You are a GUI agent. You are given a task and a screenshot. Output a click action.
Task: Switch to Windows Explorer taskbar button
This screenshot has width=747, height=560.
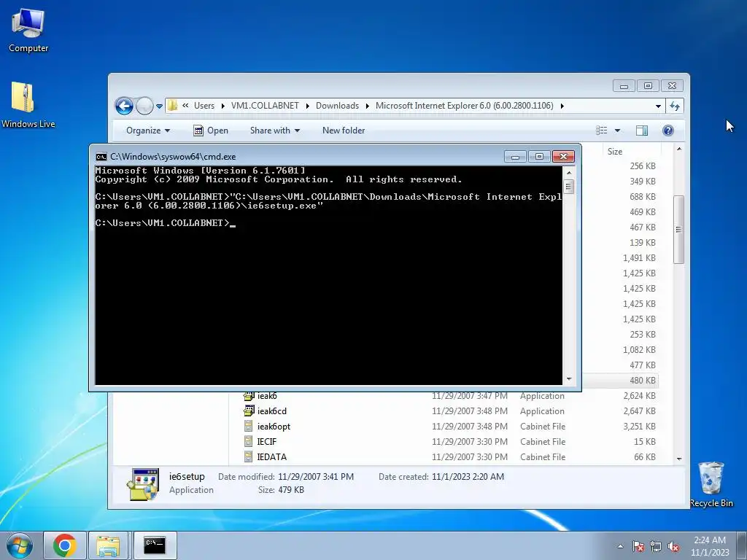(108, 545)
